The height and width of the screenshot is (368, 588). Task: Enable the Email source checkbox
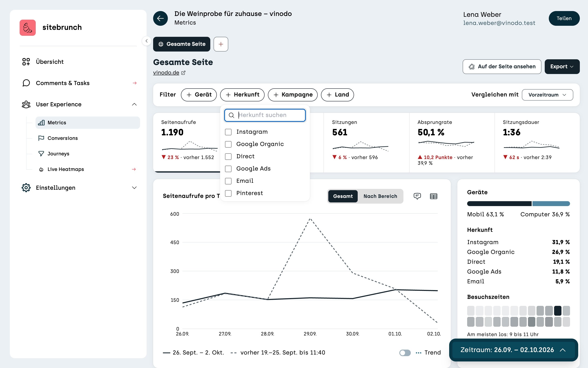coord(228,181)
